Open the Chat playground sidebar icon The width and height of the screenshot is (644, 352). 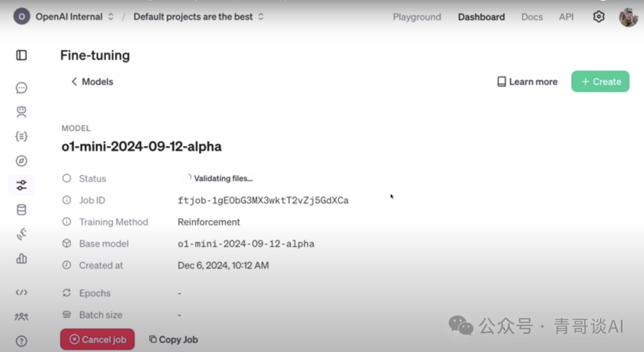pos(21,88)
